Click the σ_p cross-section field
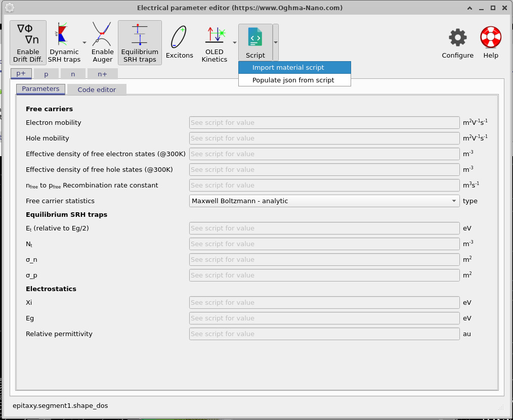 coord(324,275)
